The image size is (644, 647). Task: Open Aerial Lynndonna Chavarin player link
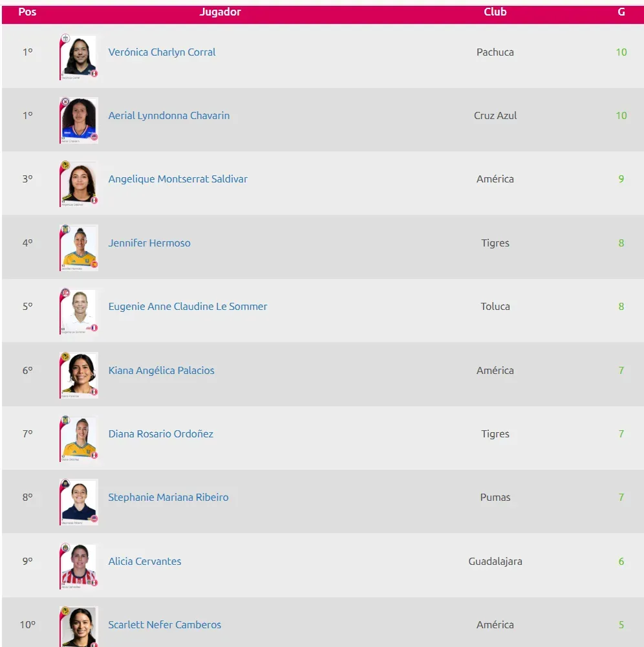(169, 116)
